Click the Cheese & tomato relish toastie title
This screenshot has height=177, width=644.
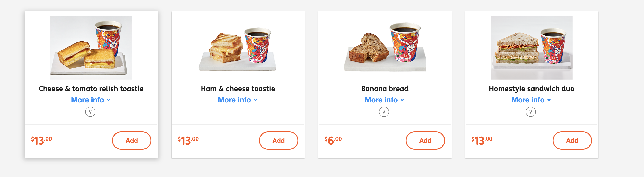(91, 89)
